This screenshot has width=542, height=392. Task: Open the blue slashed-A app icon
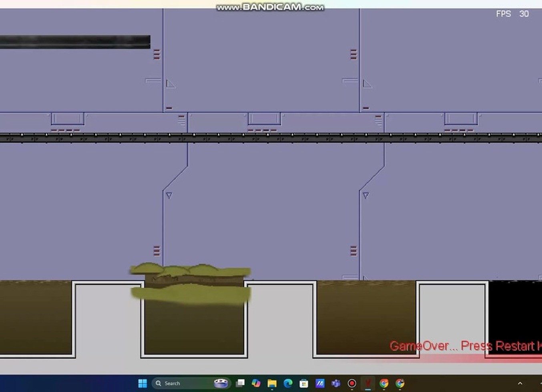click(x=320, y=383)
